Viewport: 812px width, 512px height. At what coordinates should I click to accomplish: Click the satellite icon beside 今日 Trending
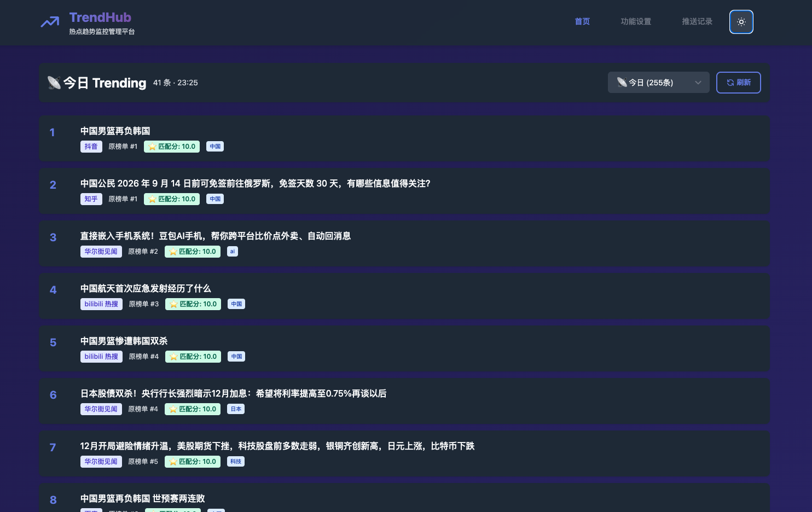[54, 83]
